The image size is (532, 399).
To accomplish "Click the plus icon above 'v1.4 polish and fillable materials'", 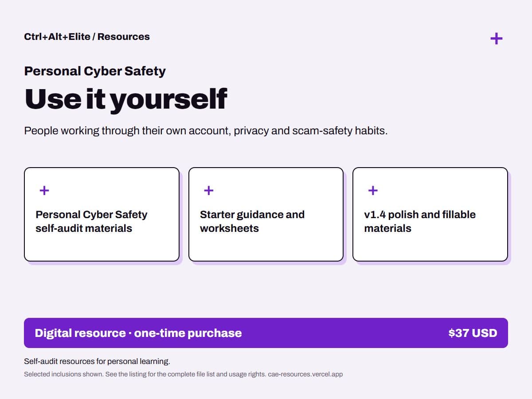I will click(373, 190).
